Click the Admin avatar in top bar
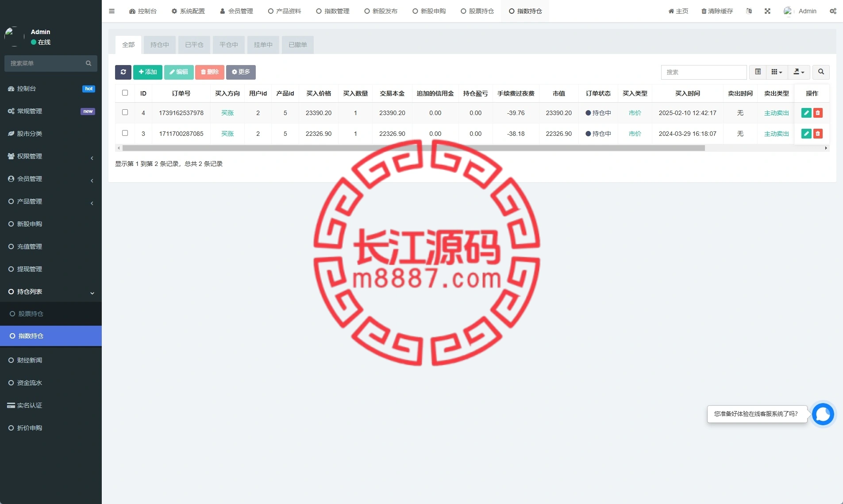The image size is (843, 504). [788, 11]
